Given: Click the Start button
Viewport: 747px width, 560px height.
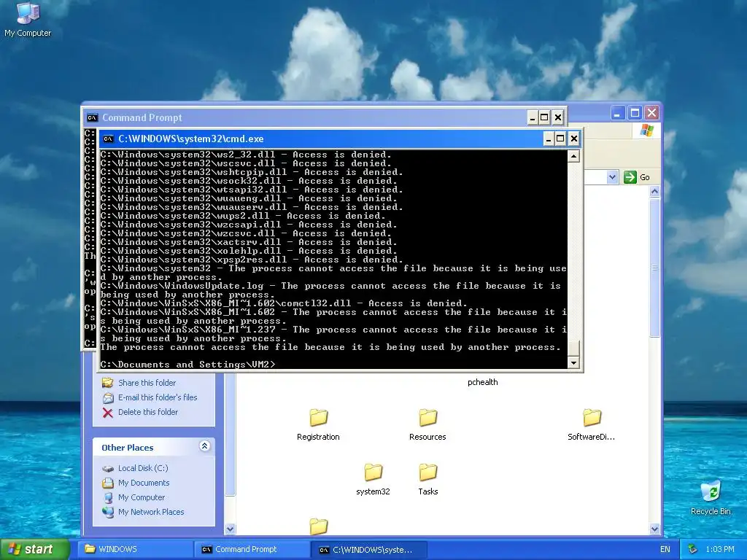Looking at the screenshot, I should click(x=34, y=549).
